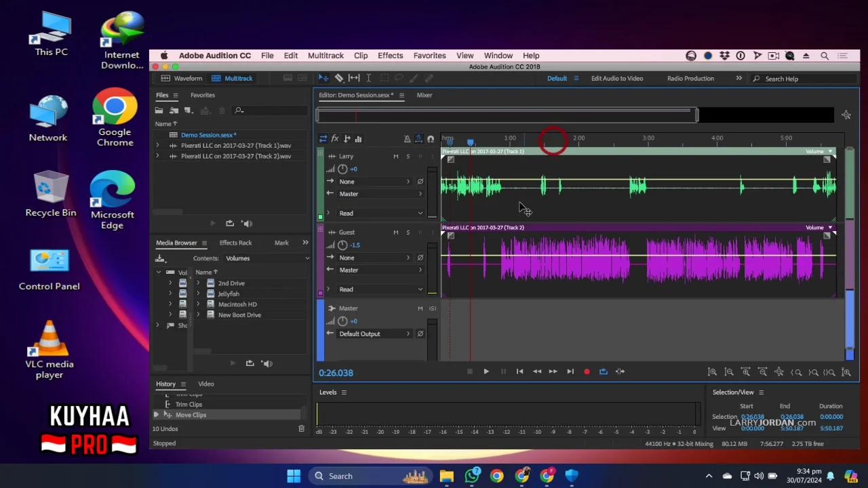Click the New File icon in Files panel
Screen dimensions: 868x488
coord(189,110)
